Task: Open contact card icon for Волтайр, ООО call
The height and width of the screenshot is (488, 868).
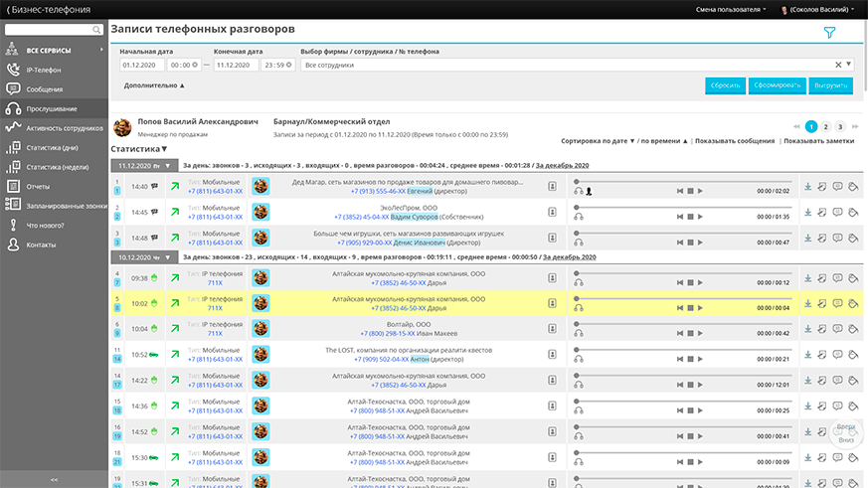Action: point(552,329)
